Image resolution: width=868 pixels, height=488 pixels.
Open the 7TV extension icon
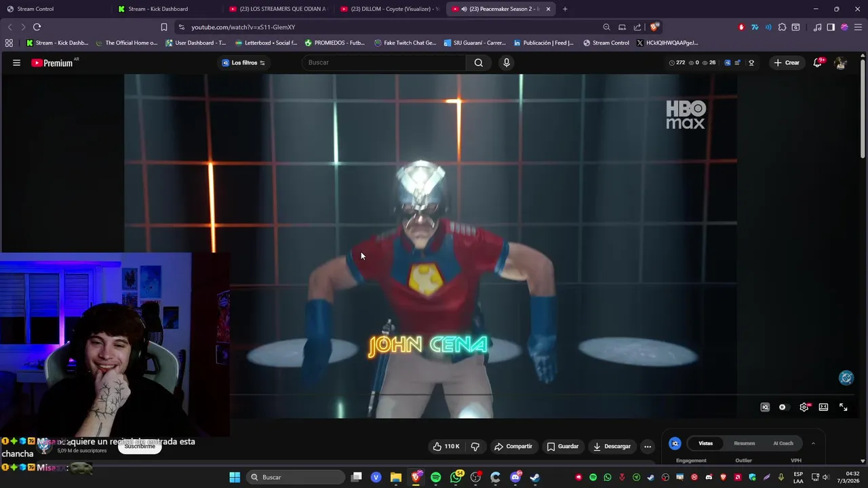click(x=754, y=27)
